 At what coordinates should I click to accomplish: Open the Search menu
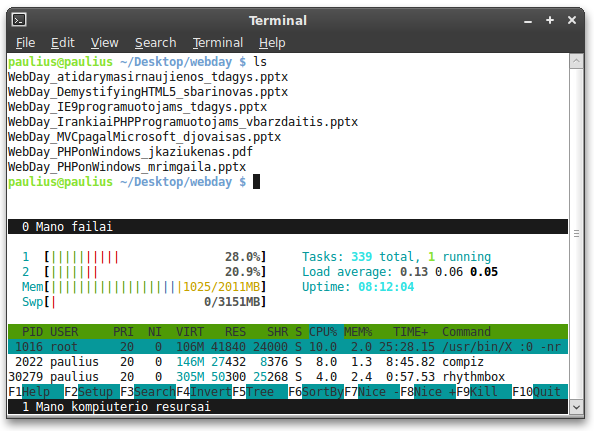pos(156,43)
